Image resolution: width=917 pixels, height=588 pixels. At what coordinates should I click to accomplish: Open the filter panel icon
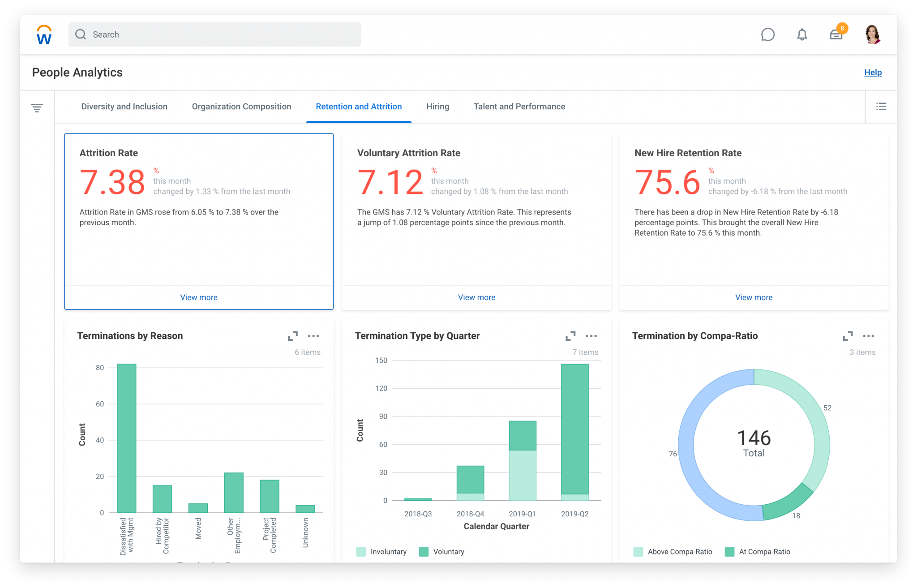38,107
